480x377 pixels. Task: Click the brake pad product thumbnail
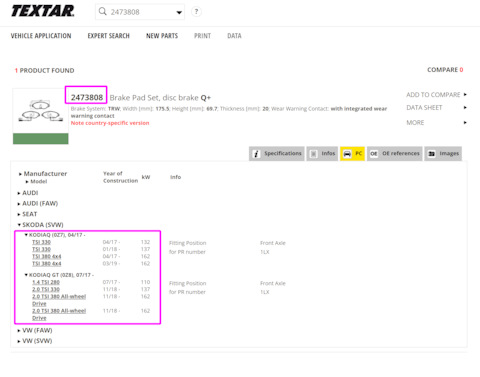pos(41,116)
